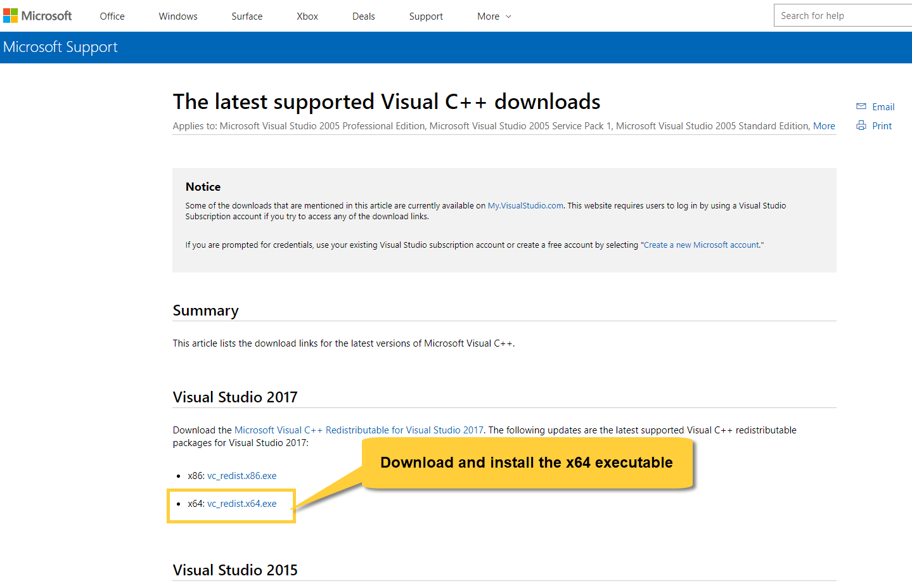
Task: Open the Microsoft Support header link
Action: click(61, 48)
